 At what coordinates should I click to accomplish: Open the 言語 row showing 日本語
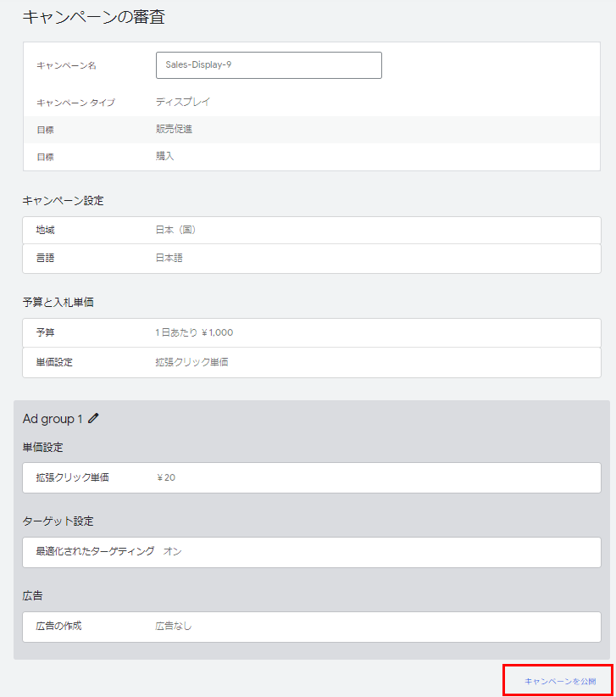click(x=311, y=258)
